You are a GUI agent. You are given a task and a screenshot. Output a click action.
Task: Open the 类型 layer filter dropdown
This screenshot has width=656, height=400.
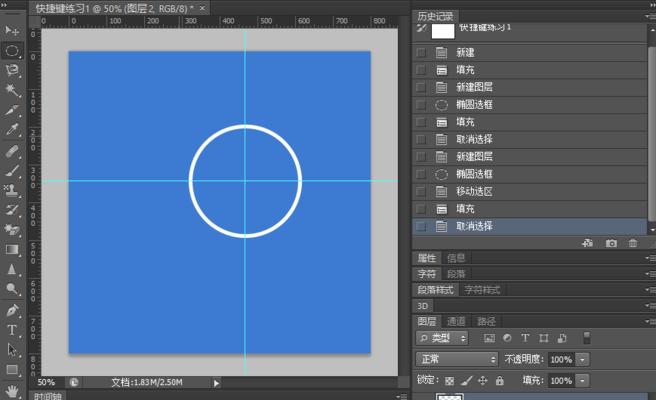click(x=442, y=338)
